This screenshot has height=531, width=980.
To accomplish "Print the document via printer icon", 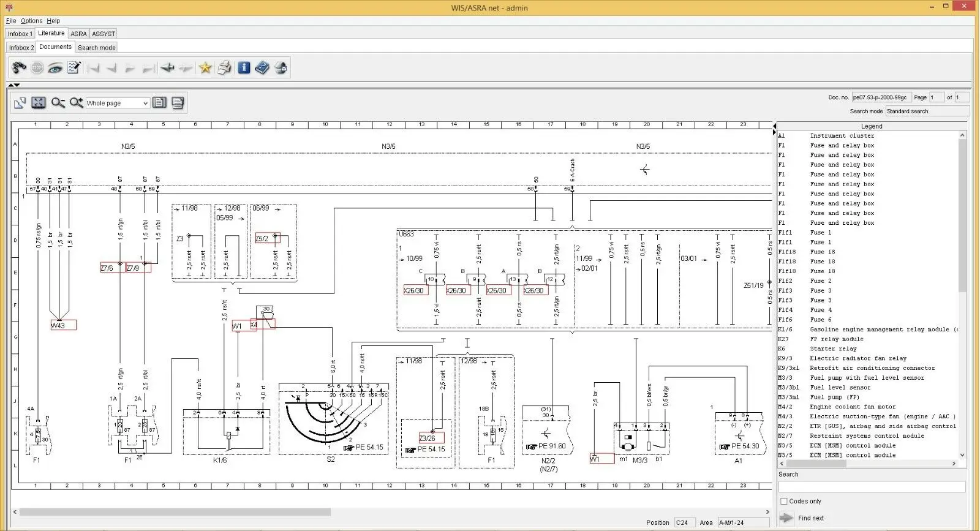I will [224, 68].
